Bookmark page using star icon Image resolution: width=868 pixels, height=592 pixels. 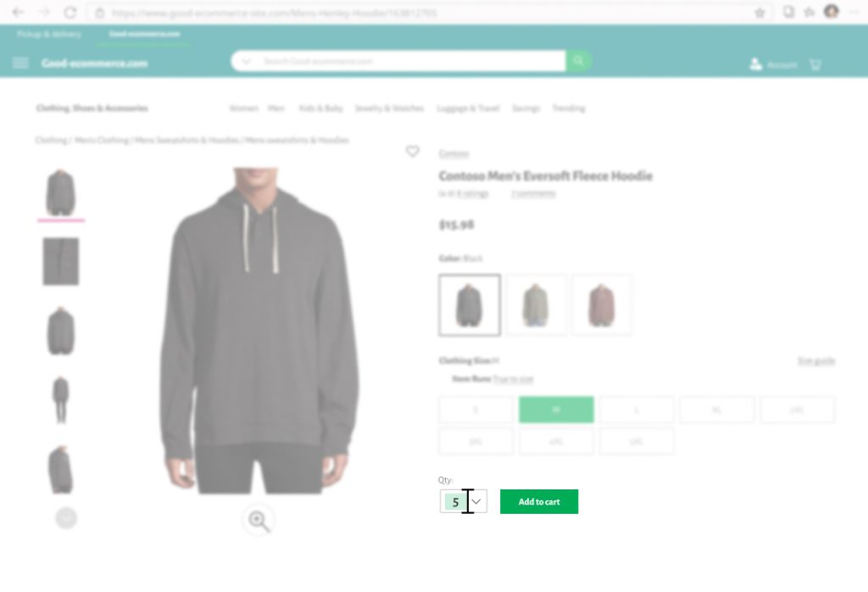click(x=759, y=12)
